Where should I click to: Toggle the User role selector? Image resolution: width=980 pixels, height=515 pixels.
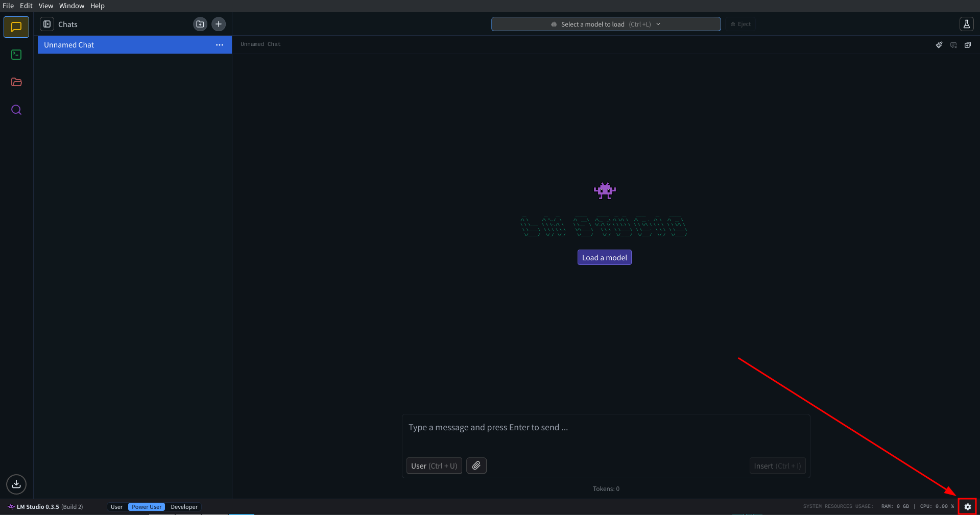[x=434, y=465]
